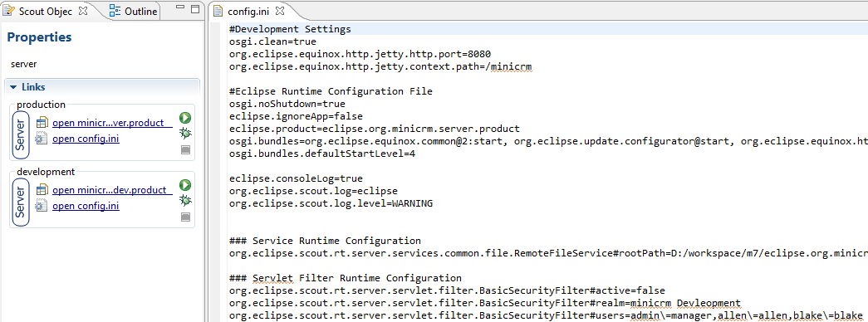Image resolution: width=868 pixels, height=322 pixels.
Task: Click the eclipse.ignoreApp=false line
Action: [x=296, y=116]
